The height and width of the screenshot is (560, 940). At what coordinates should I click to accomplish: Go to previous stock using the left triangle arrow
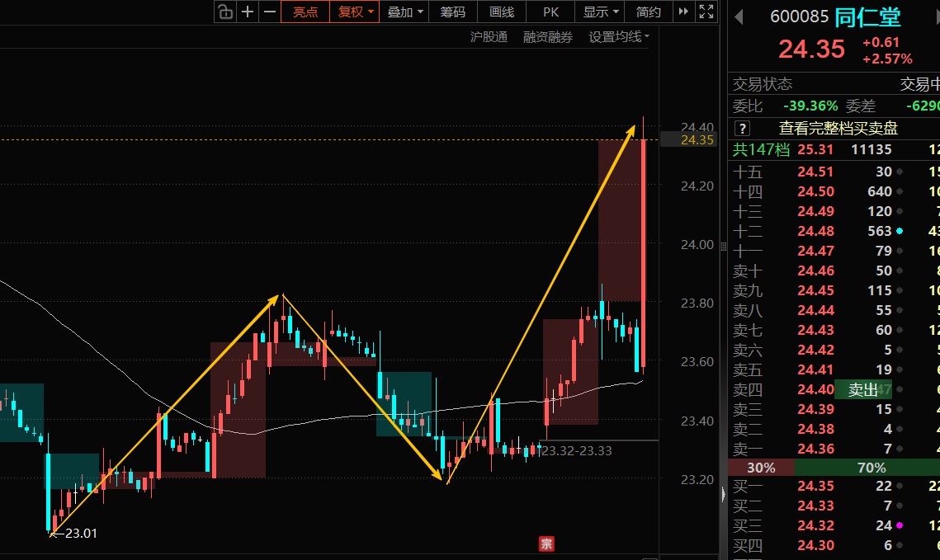click(x=739, y=16)
